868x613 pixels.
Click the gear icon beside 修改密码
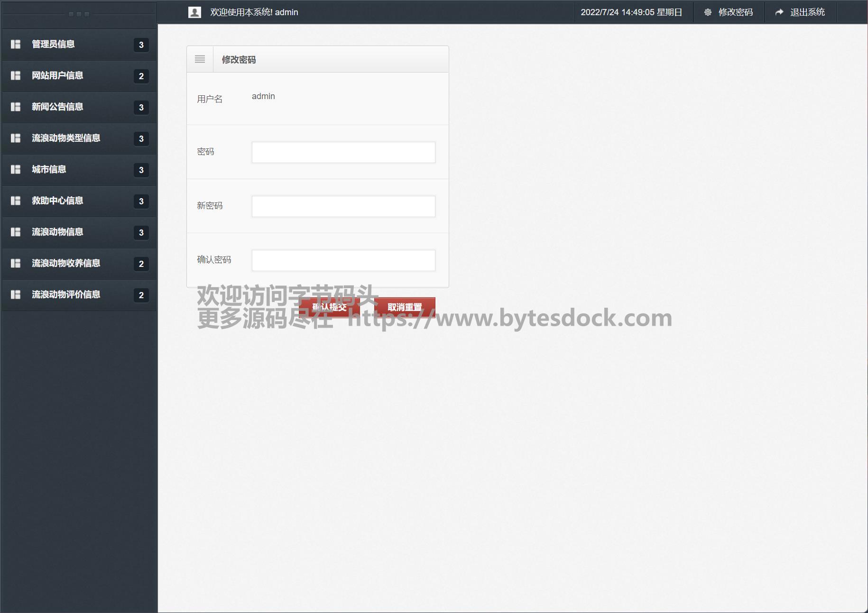coord(708,12)
